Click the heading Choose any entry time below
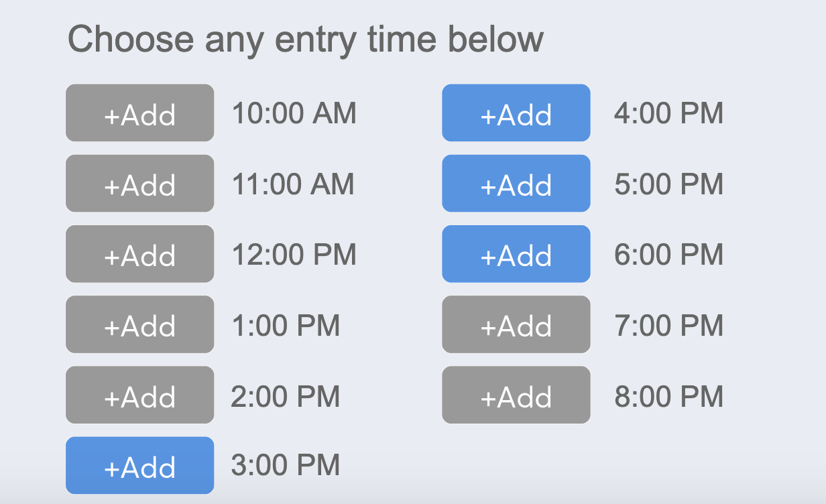The height and width of the screenshot is (504, 826). 307,38
